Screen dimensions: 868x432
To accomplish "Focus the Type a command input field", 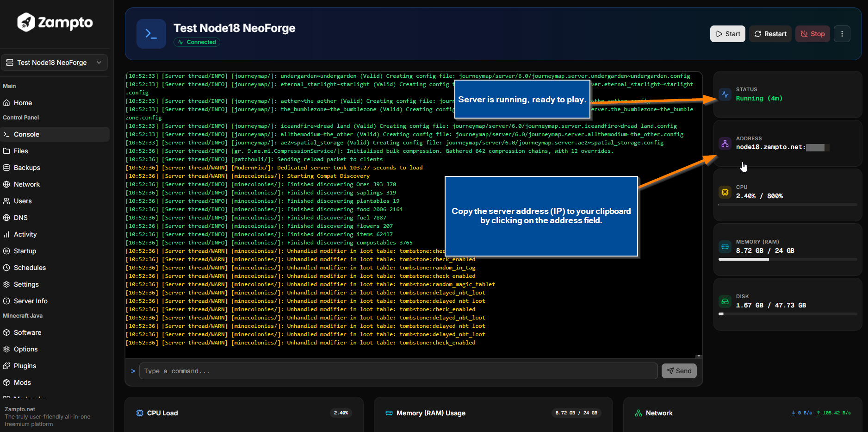I will (398, 371).
